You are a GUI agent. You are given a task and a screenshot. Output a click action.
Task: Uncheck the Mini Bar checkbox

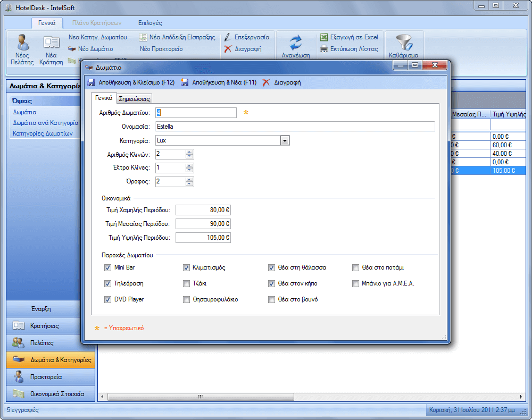pyautogui.click(x=108, y=268)
